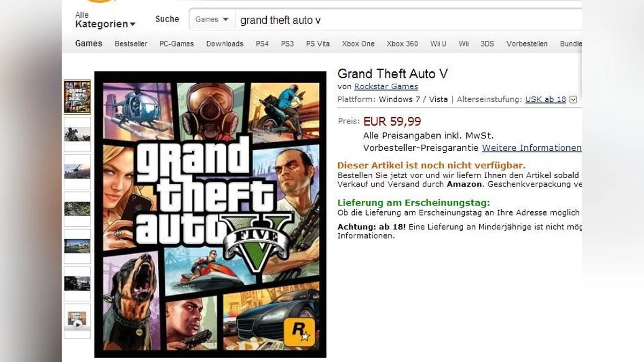
Task: Click the large GTA V cover image
Action: click(210, 215)
